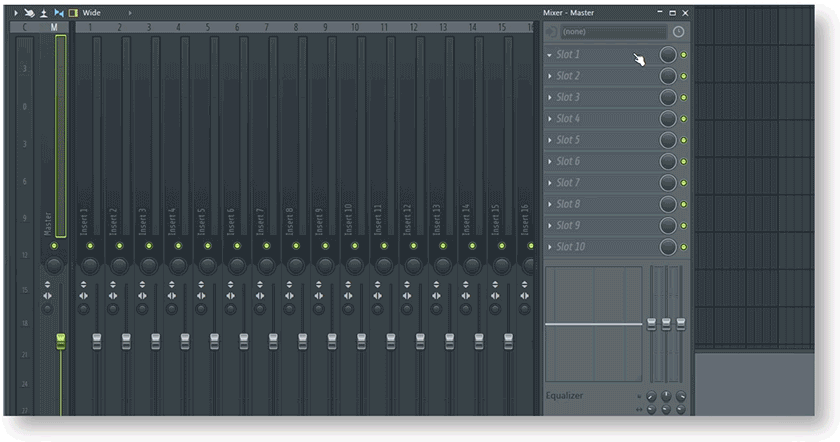Click the green layout icon beside Wide
The image size is (840, 442).
[73, 13]
